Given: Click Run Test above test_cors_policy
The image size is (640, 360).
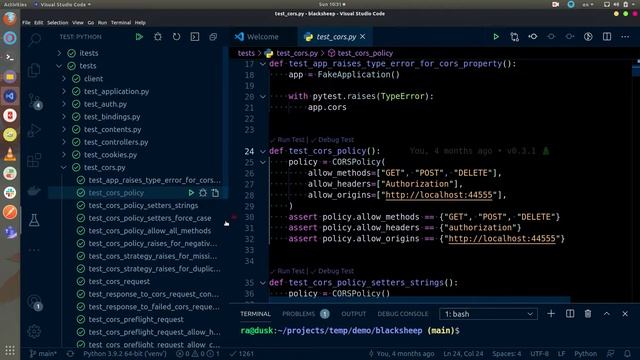Looking at the screenshot, I should coord(291,140).
